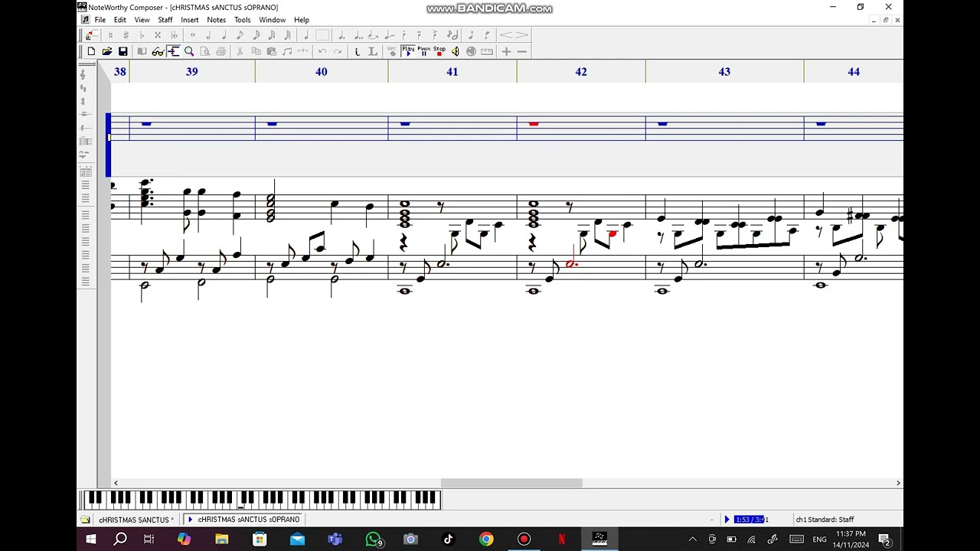Open a file with the folder icon
Viewport: 980px width, 551px height.
coord(107,51)
